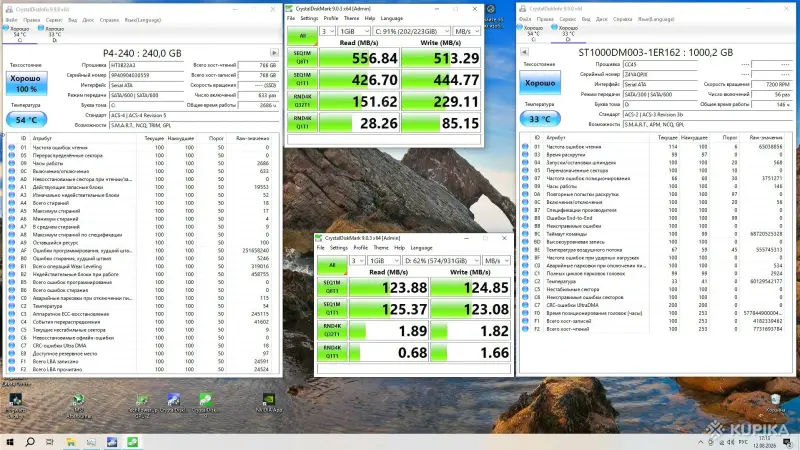800x450 pixels.
Task: Go to next disk arrow in P4-240 window
Action: point(274,53)
